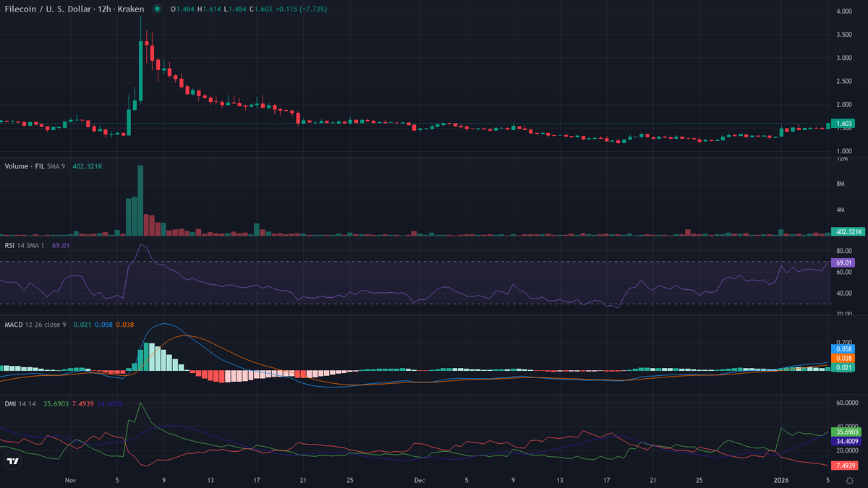Viewport: 868px width, 488px height.
Task: Click the Nov label on time axis
Action: click(x=70, y=479)
